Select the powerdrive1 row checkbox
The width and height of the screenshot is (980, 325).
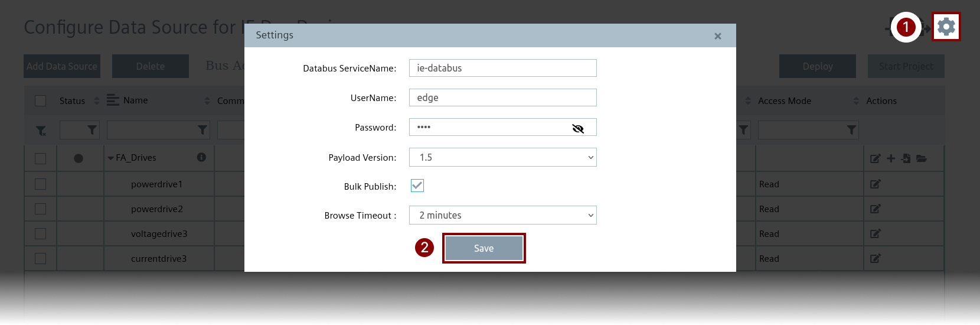(40, 184)
